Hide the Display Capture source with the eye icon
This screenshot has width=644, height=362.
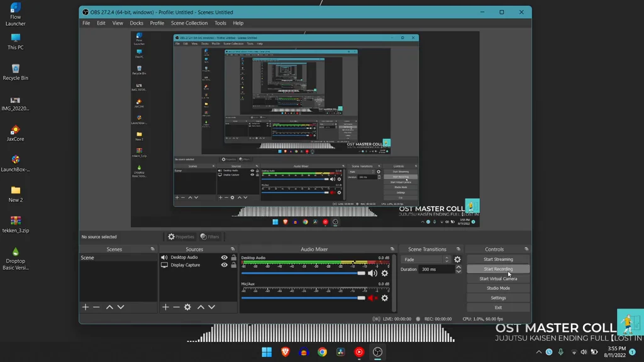pos(225,265)
